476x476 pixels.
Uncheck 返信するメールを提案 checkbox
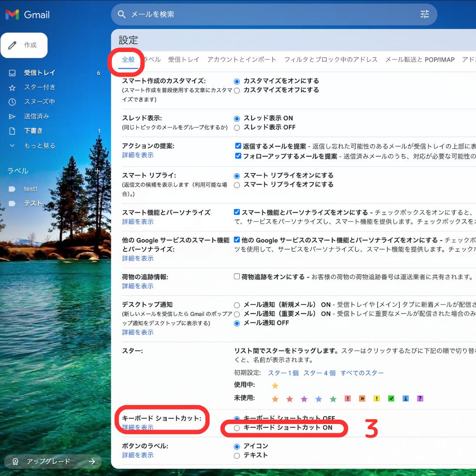click(238, 146)
